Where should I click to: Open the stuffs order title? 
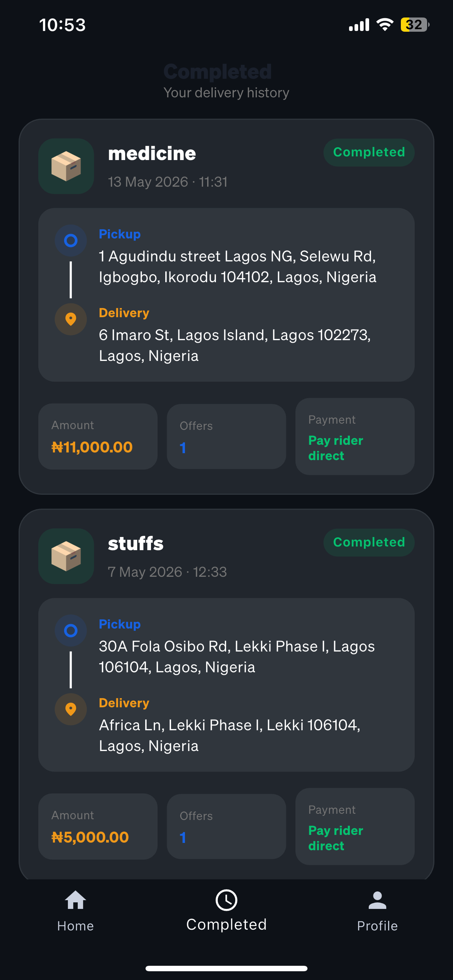click(136, 543)
